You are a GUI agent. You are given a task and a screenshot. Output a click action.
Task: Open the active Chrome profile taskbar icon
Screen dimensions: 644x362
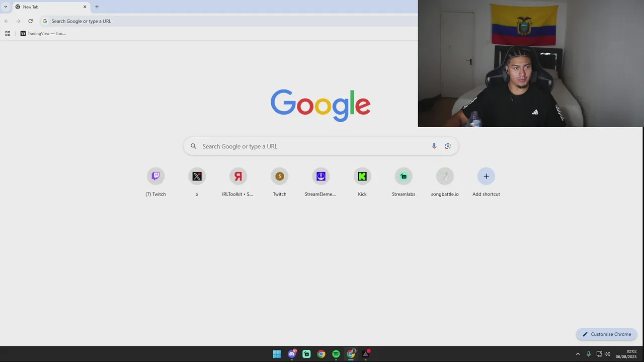point(351,354)
